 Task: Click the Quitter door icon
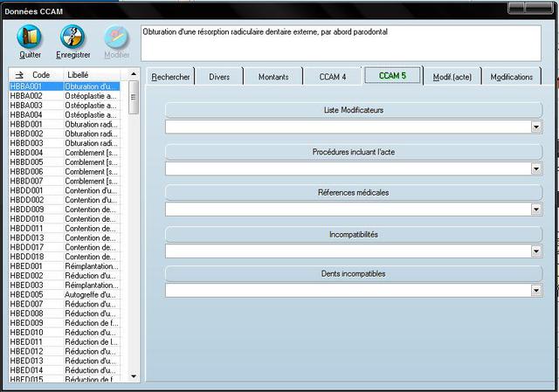(x=30, y=37)
